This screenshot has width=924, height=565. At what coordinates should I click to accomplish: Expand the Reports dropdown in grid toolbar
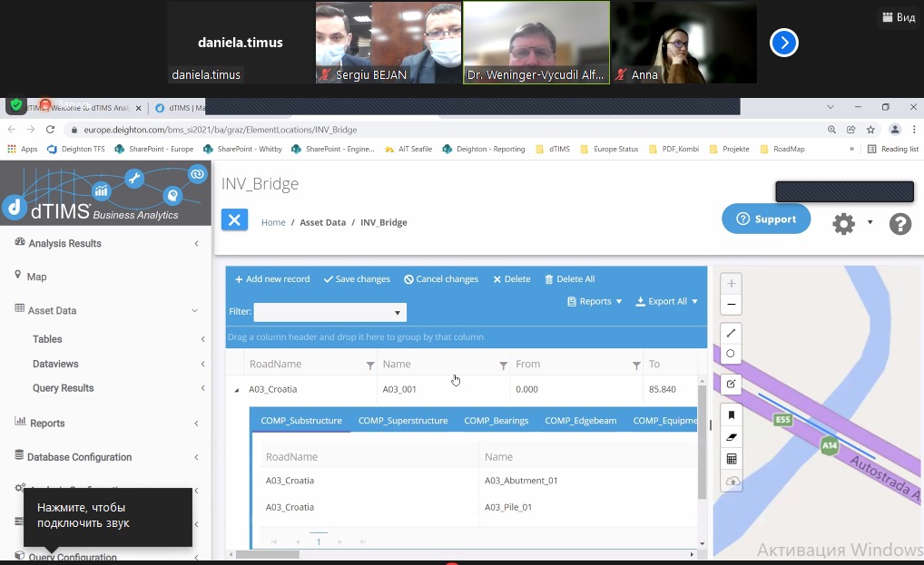coord(595,301)
